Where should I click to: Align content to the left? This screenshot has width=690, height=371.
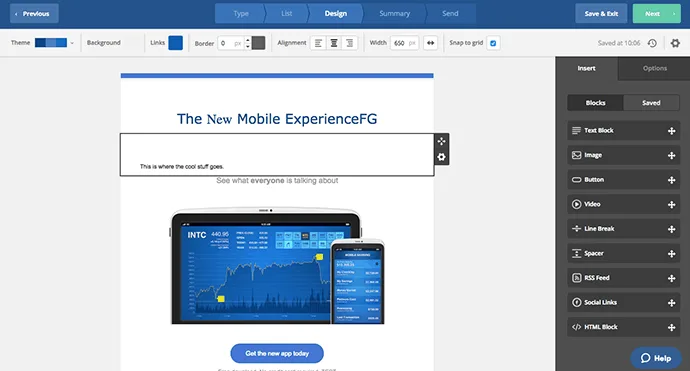pos(318,43)
